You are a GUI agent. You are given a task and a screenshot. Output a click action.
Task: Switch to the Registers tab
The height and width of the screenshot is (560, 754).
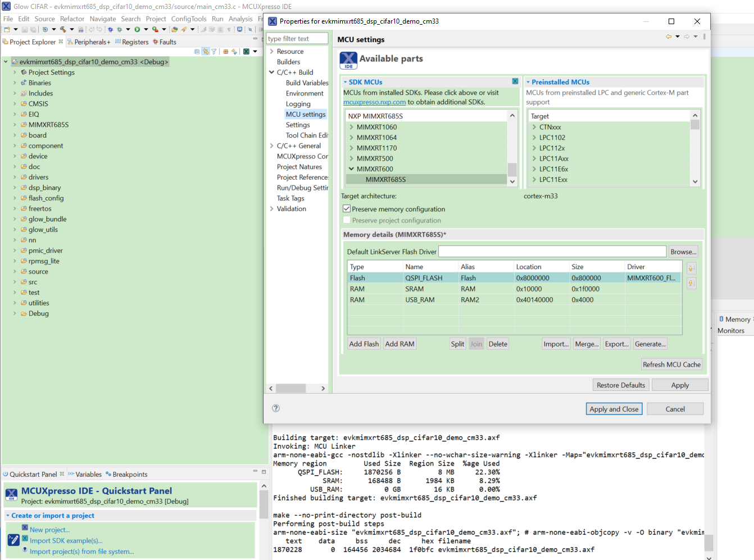point(135,42)
